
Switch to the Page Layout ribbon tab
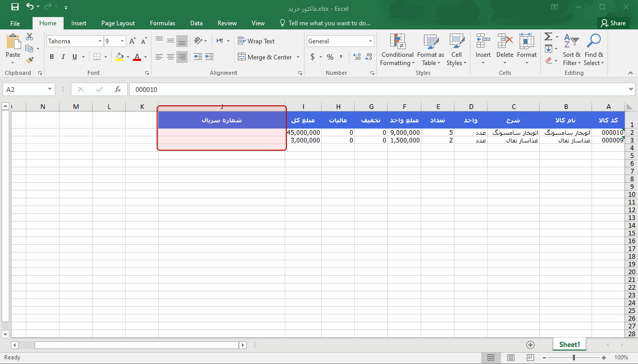pyautogui.click(x=118, y=23)
